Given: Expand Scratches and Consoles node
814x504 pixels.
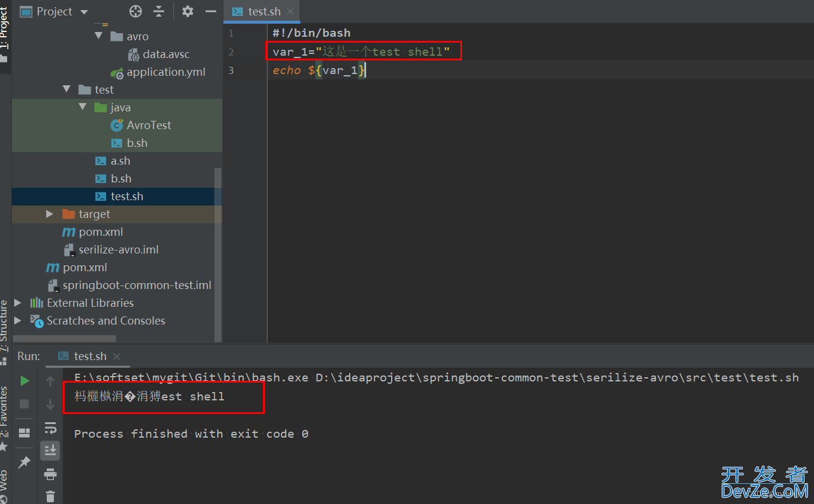Looking at the screenshot, I should [x=18, y=320].
